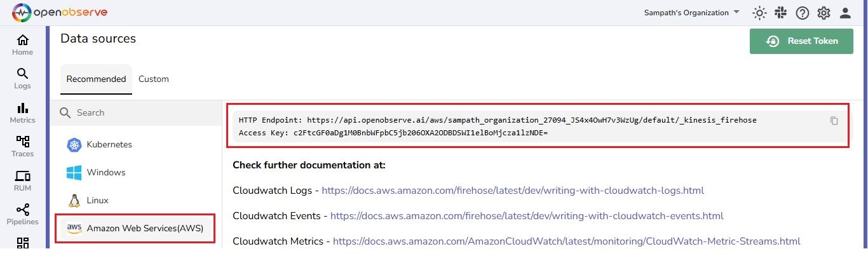868x263 pixels.
Task: Click the Reset Token button
Action: [801, 41]
